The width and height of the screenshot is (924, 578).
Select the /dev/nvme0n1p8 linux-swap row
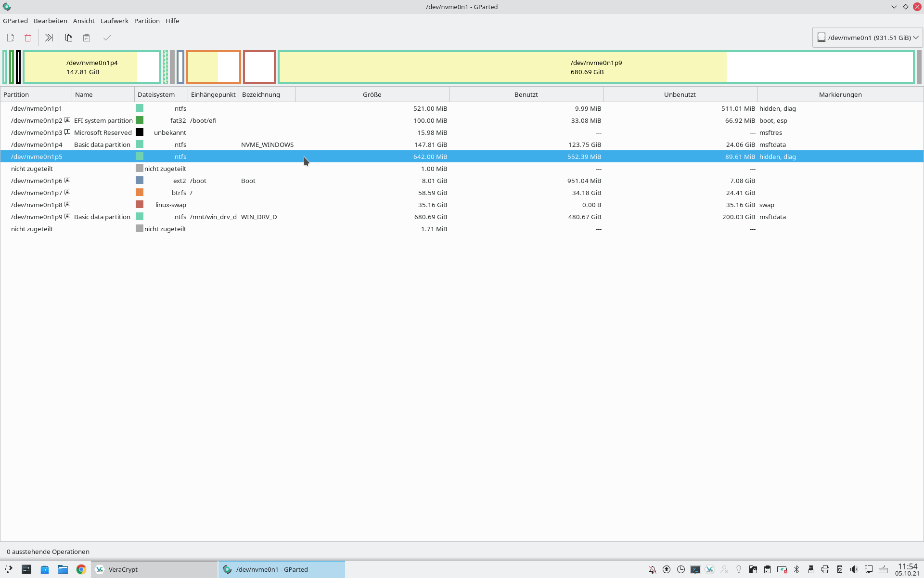(x=289, y=205)
